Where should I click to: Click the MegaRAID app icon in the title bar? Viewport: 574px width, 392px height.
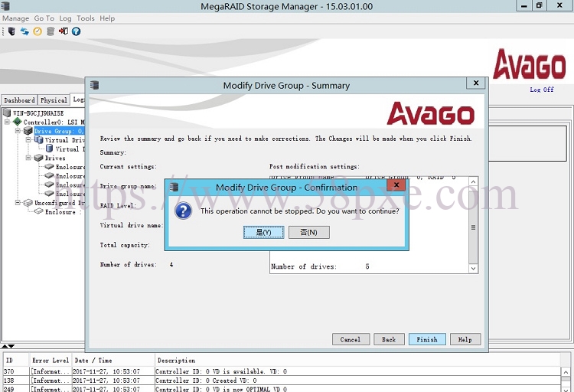click(5, 6)
